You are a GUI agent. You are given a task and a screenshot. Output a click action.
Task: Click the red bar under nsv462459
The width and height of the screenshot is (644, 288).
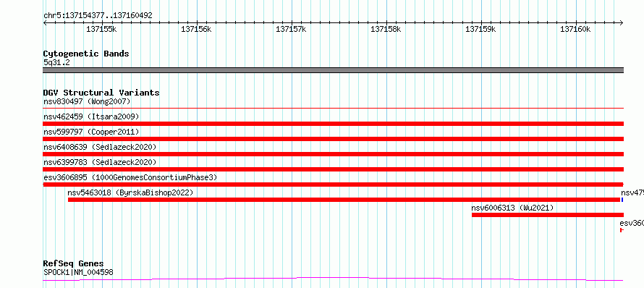tap(333, 124)
